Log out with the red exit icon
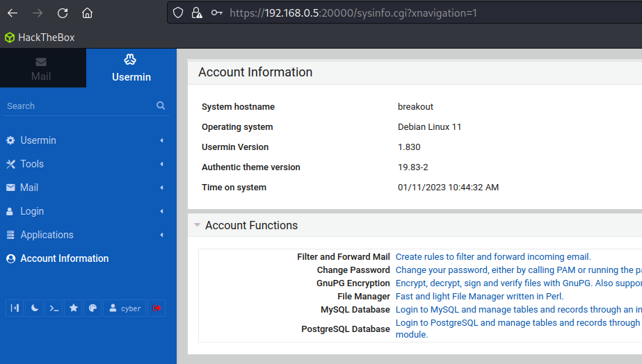 [x=157, y=308]
